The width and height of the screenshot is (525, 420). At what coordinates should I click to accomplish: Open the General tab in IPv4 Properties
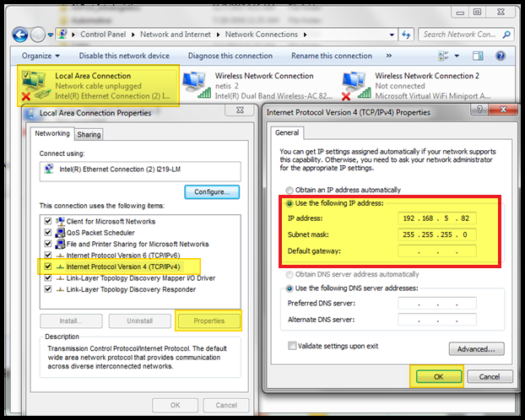click(287, 133)
